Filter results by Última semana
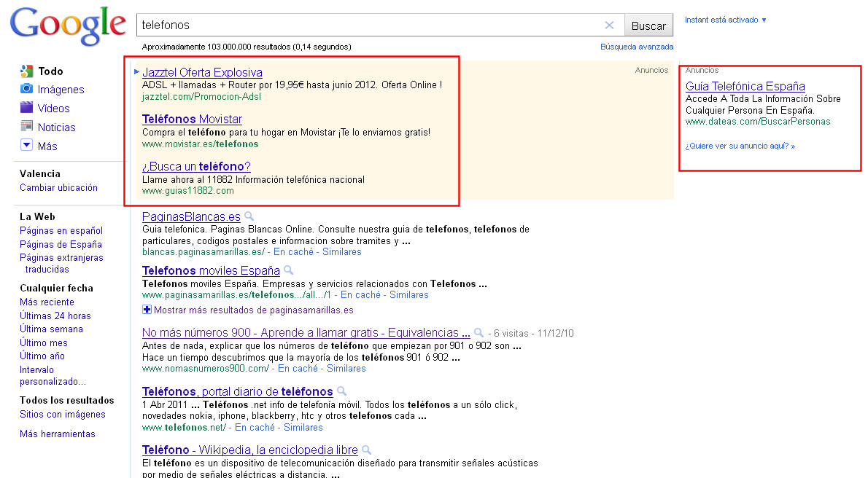The width and height of the screenshot is (868, 478). click(x=51, y=329)
